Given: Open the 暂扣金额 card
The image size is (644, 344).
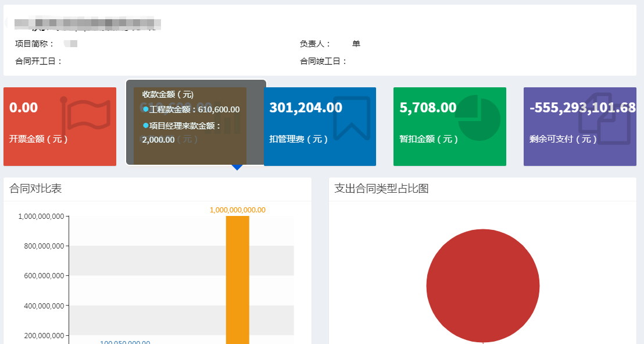Looking at the screenshot, I should [x=450, y=126].
